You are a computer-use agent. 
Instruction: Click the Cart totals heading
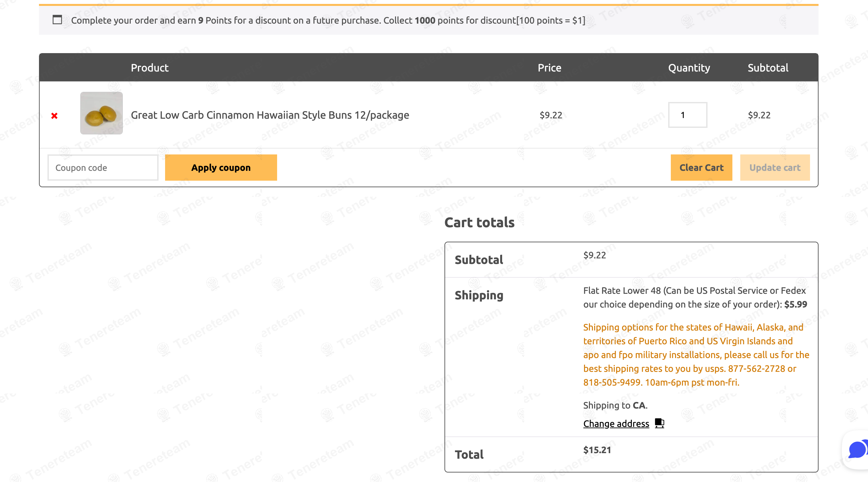[x=479, y=223]
